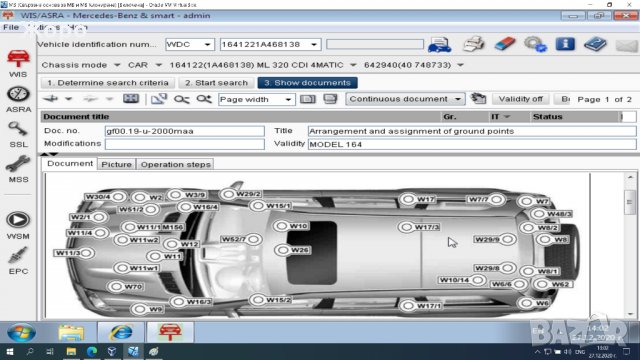Screen dimensions: 640x360
Task: Select the W26 ground point marker
Action: (x=282, y=250)
